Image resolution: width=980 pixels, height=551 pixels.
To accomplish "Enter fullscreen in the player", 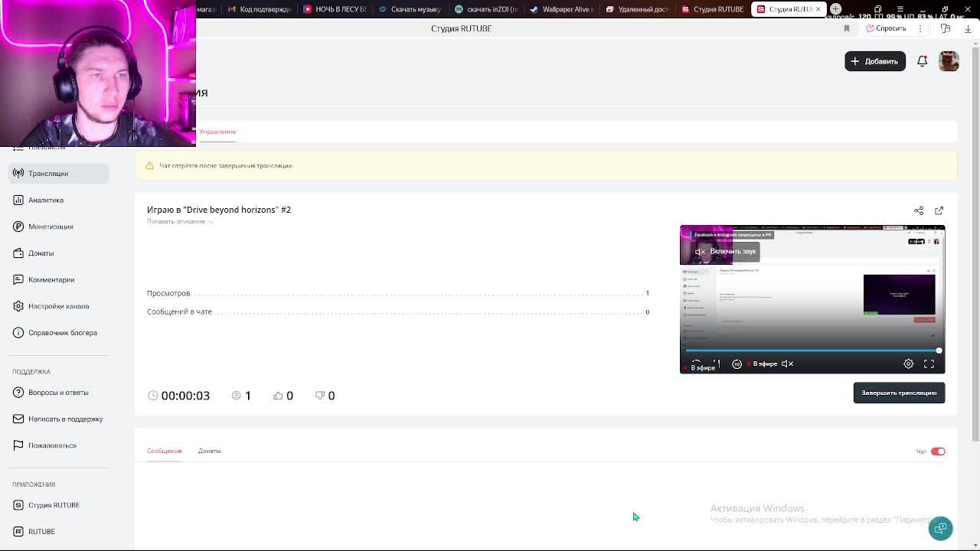I will (929, 364).
